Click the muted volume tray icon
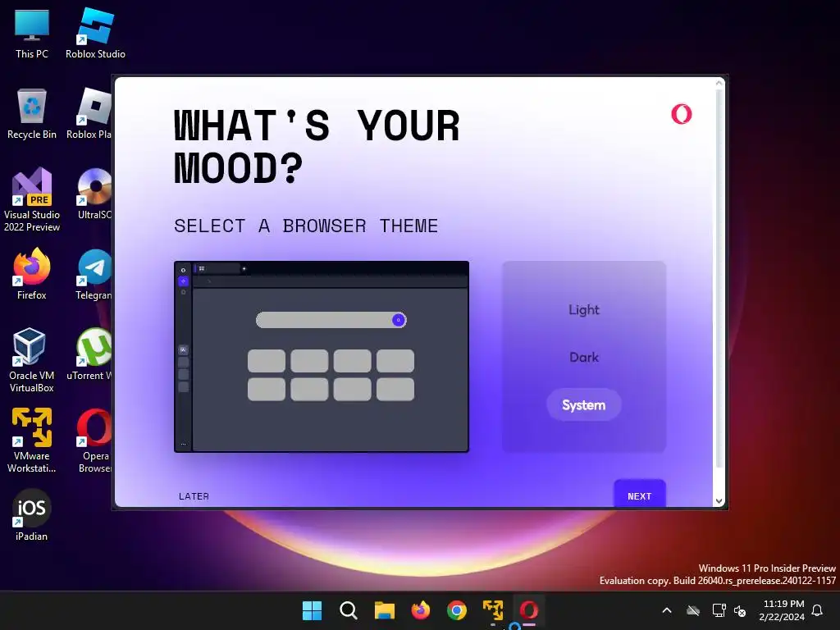The width and height of the screenshot is (840, 630). [x=740, y=610]
